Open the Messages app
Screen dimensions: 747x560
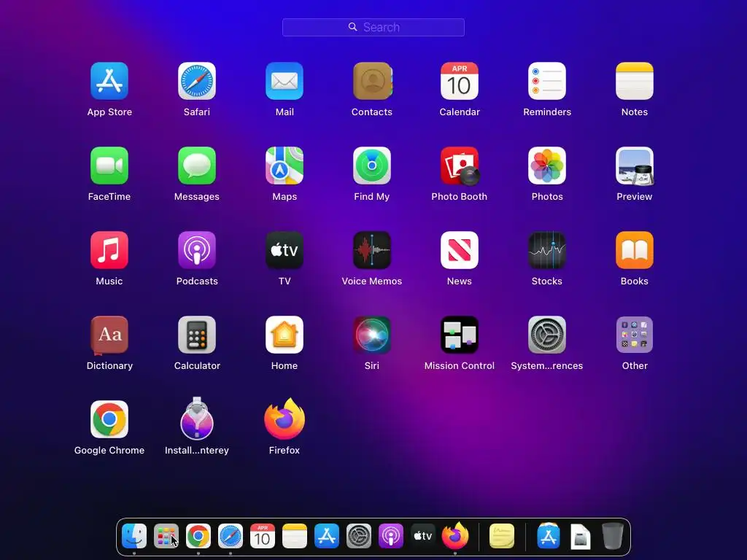point(197,166)
